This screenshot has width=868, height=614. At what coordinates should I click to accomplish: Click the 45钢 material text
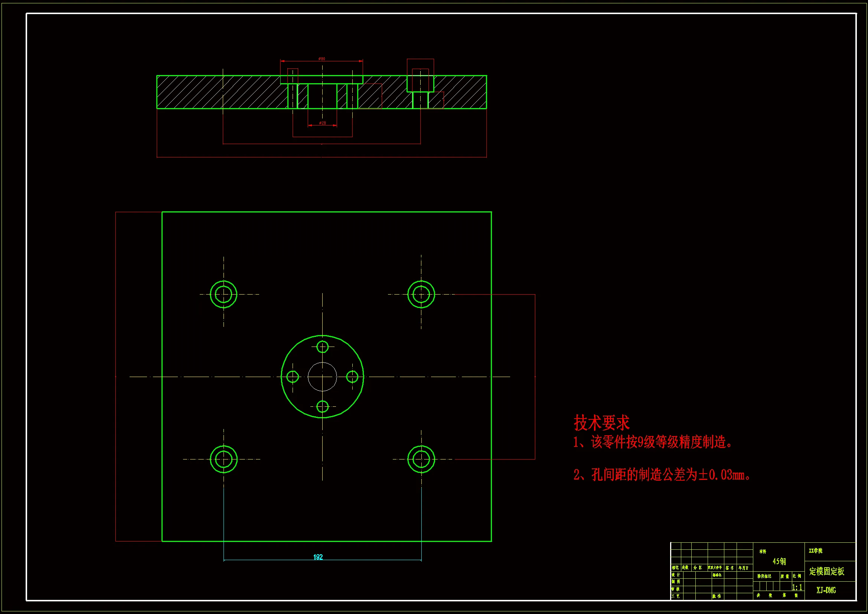tap(779, 561)
